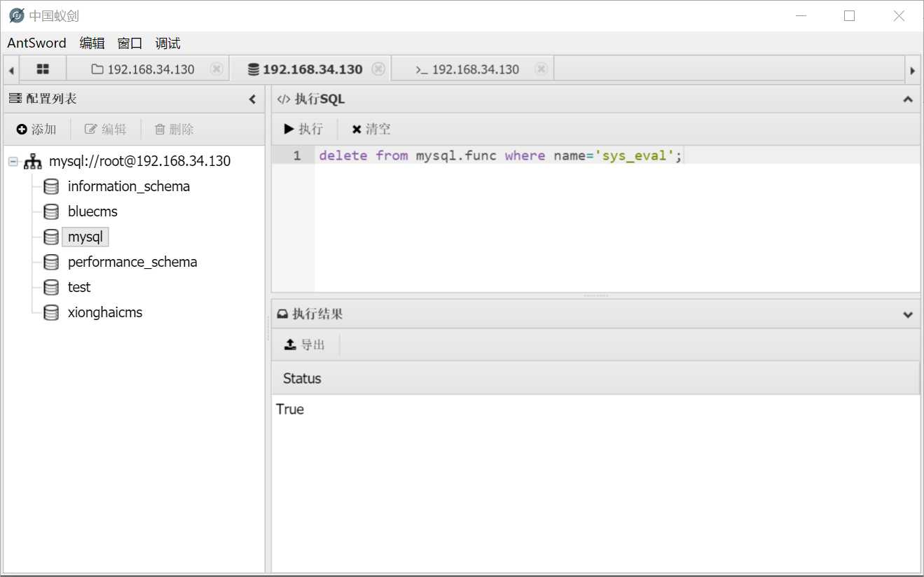Close the file manager tab
The width and height of the screenshot is (924, 577).
click(x=216, y=69)
